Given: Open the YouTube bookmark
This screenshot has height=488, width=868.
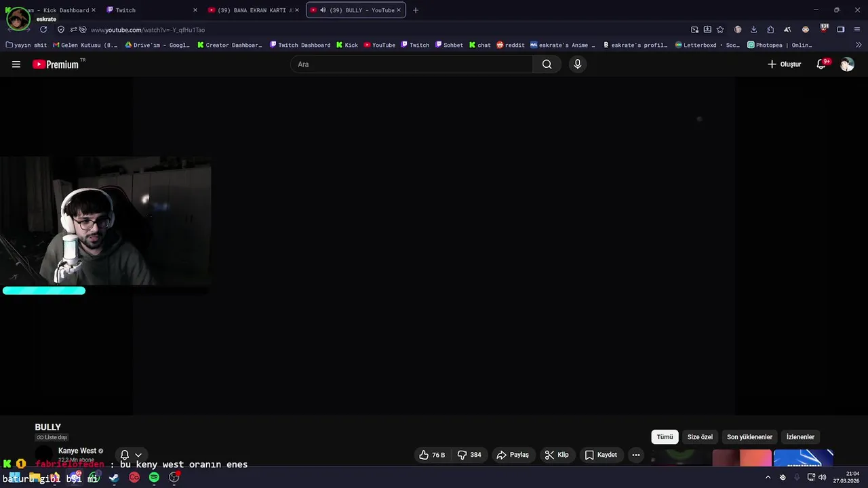Looking at the screenshot, I should point(380,45).
